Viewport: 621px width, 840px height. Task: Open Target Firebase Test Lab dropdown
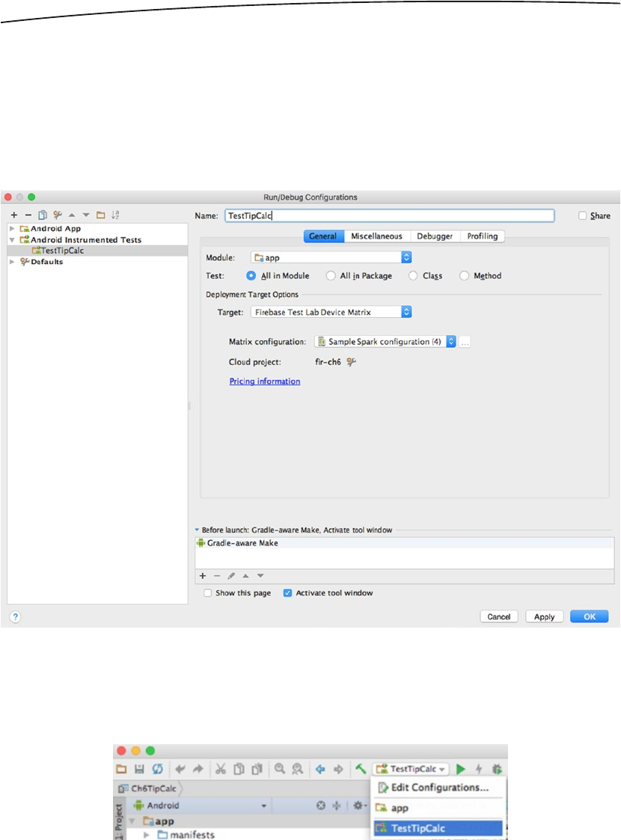[x=331, y=313]
